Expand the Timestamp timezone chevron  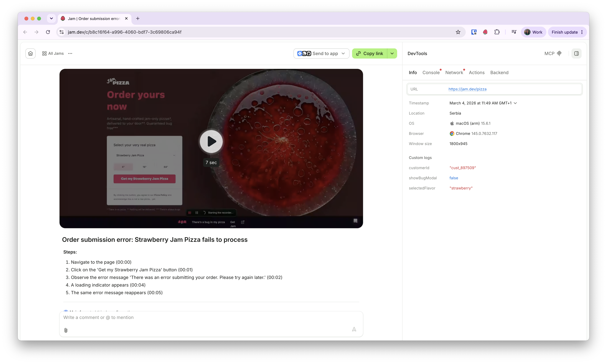(x=515, y=103)
